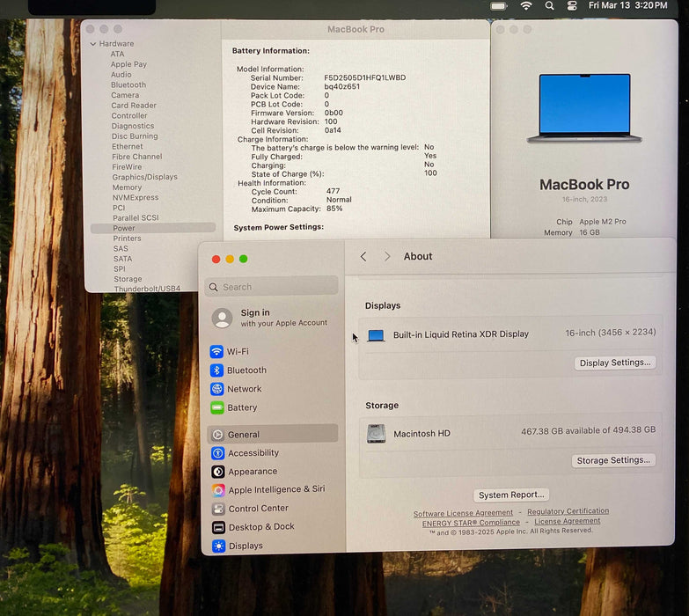Go forward in System Settings
The height and width of the screenshot is (616, 689).
tap(386, 257)
